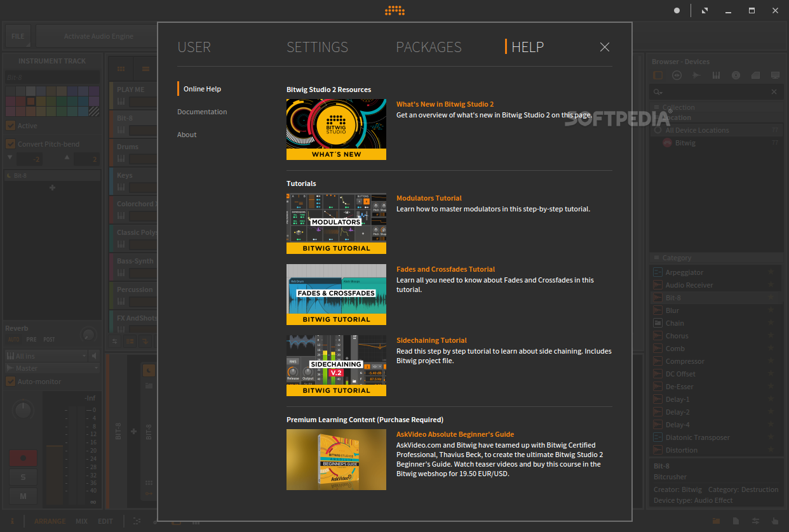Open the All ins input dropdown

(46, 356)
